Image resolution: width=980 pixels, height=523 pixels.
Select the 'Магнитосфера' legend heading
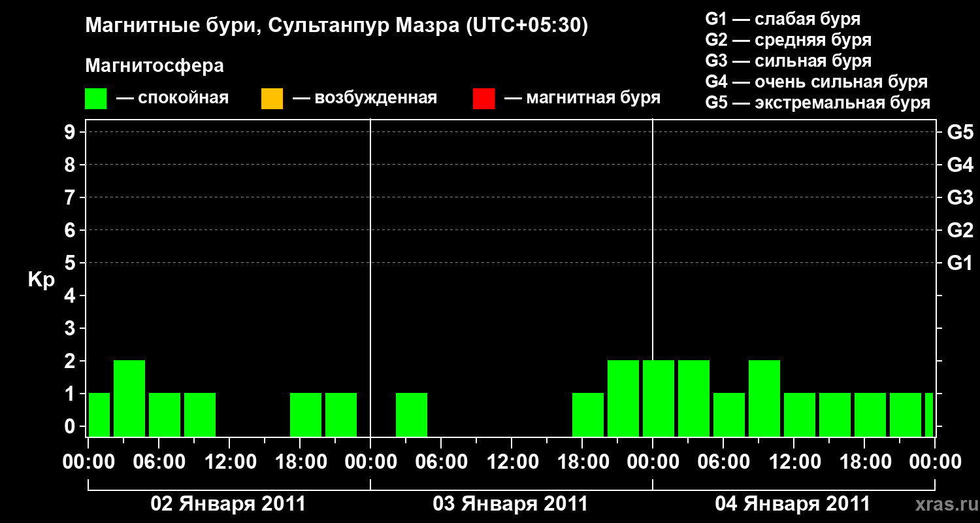[154, 66]
